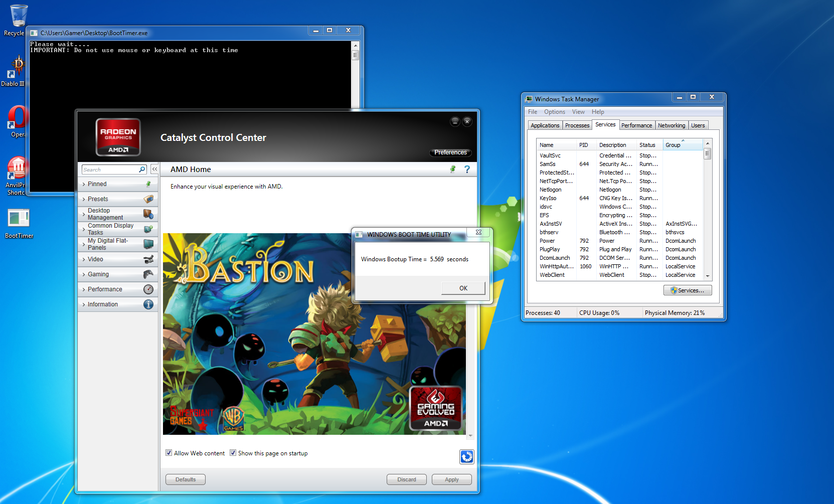Click the Radeon Graphics AMD logo

pos(118,137)
